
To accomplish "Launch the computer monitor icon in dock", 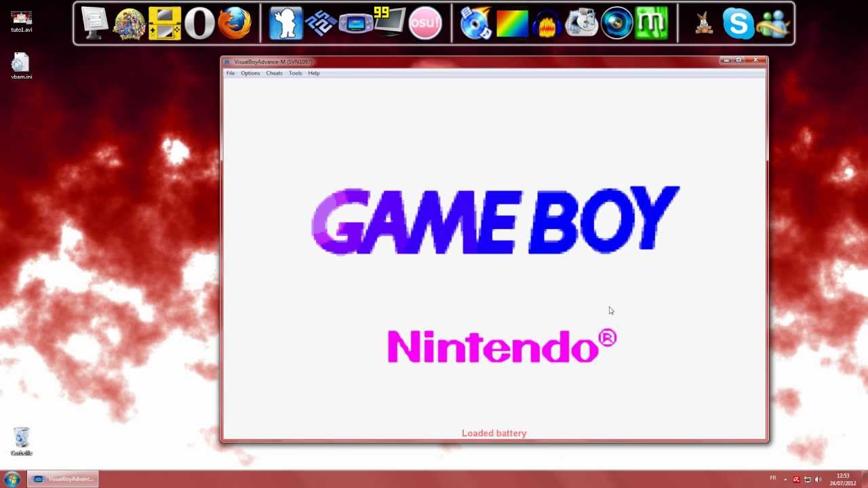I will click(x=94, y=23).
